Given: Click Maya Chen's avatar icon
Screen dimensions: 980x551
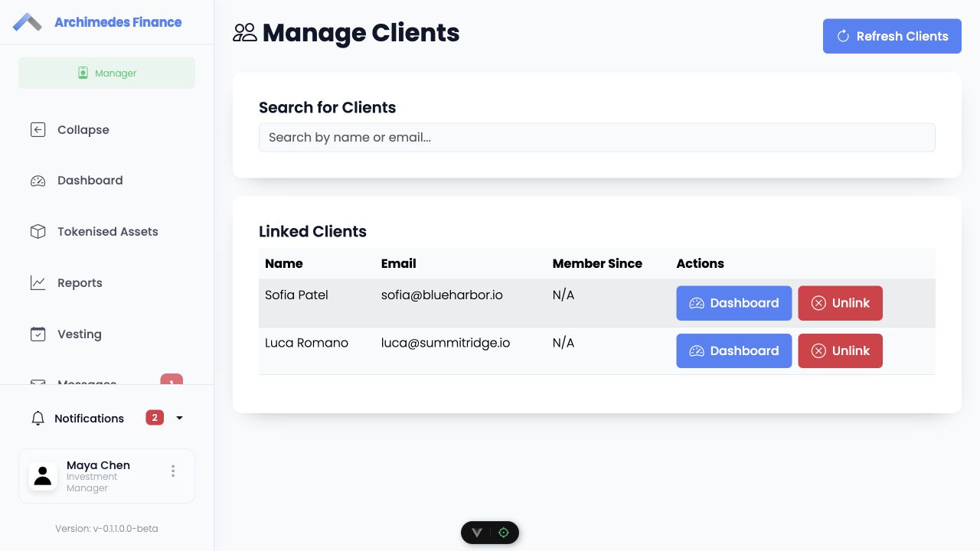Looking at the screenshot, I should (x=43, y=476).
